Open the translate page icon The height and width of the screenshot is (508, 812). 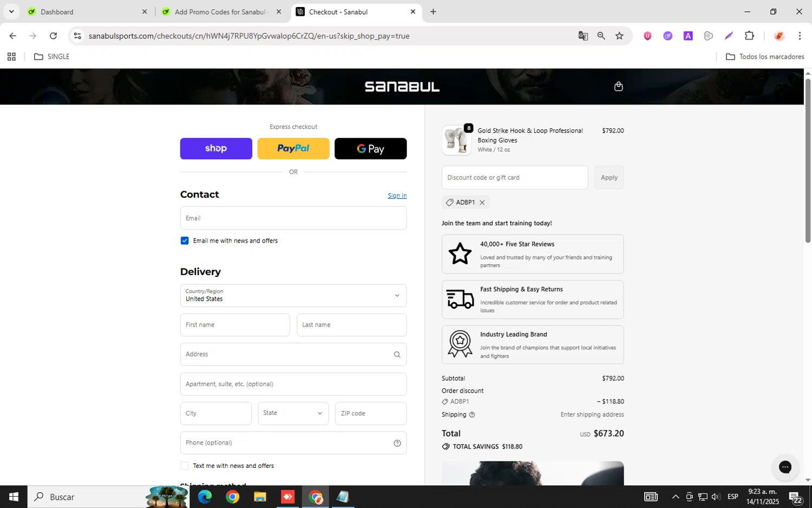click(x=583, y=36)
